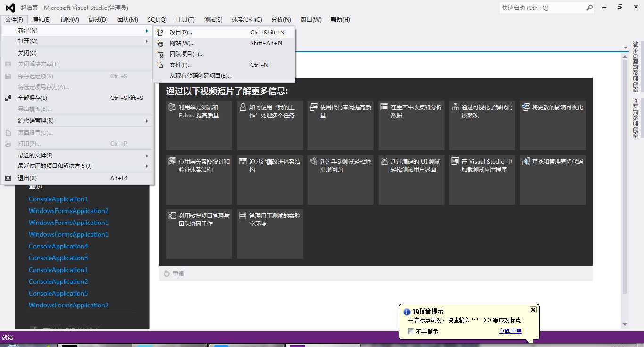
Task: Click the New Project icon beside 项目(P)
Action: click(x=160, y=33)
